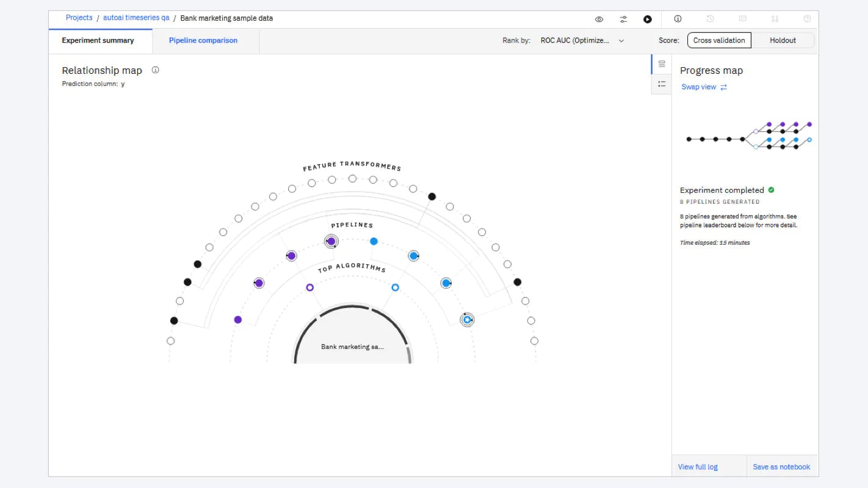Screen dimensions: 868x488
Task: Open View full log
Action: coord(697,466)
